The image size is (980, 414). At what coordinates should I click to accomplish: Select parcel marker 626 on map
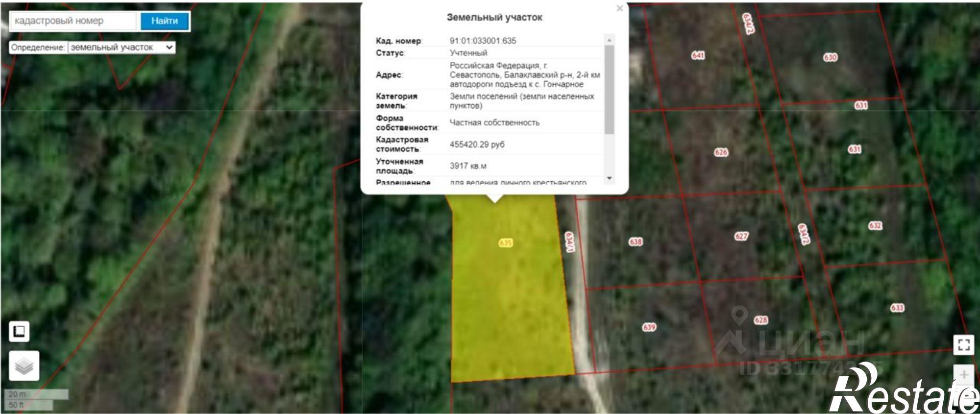point(721,152)
